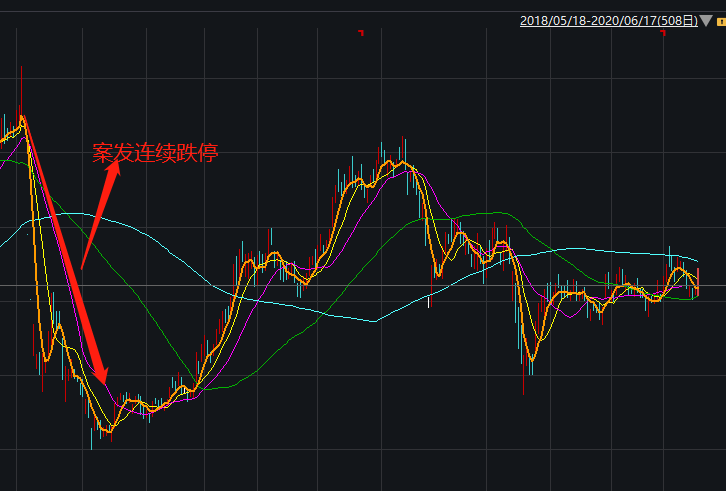The image size is (726, 491).
Task: Click the last candlestick at the right edge
Action: 697,280
